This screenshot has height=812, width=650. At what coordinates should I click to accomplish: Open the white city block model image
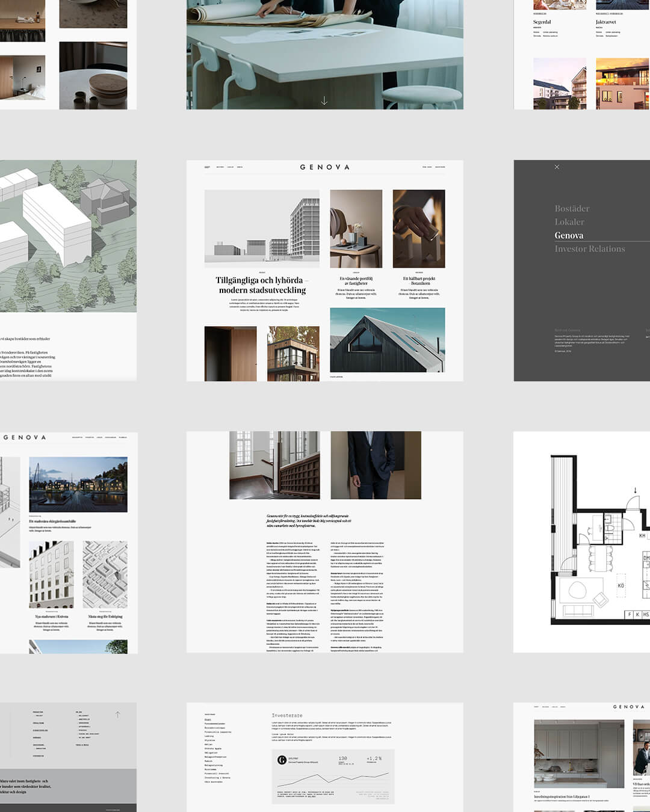click(x=105, y=574)
